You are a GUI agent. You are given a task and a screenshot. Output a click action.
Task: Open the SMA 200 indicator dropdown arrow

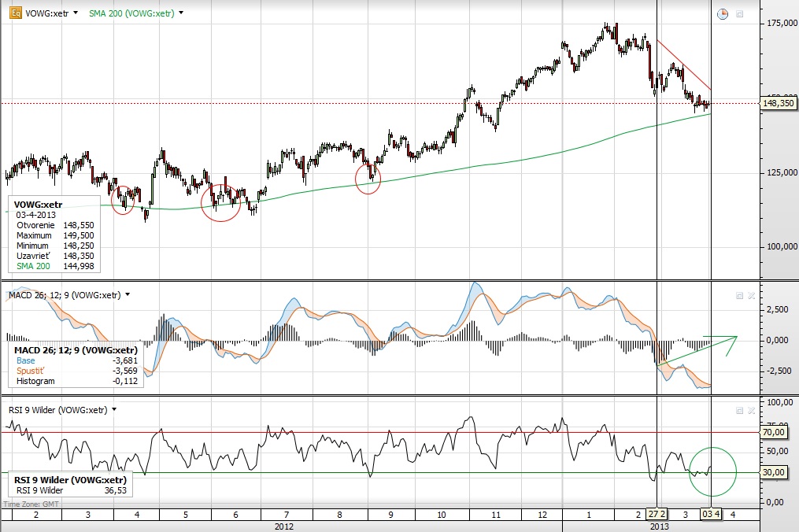click(181, 13)
